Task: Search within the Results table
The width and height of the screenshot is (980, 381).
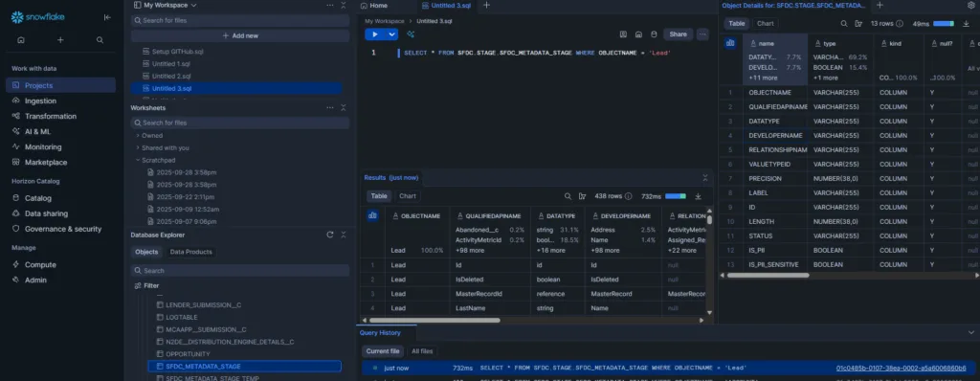Action: (x=568, y=196)
